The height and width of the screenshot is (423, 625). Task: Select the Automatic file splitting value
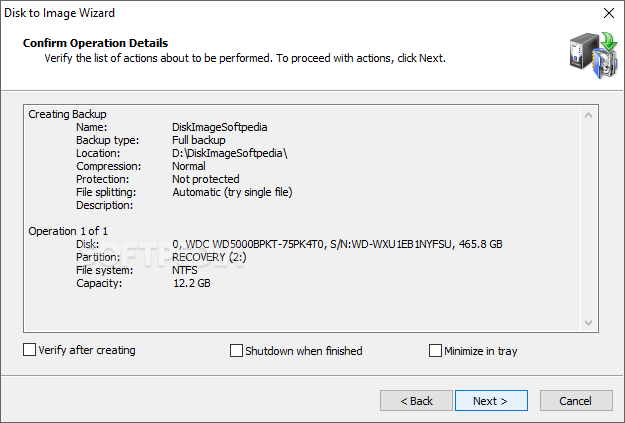pos(232,192)
